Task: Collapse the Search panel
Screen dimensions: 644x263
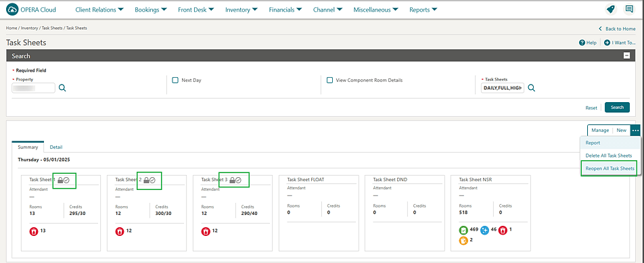Action: 626,56
